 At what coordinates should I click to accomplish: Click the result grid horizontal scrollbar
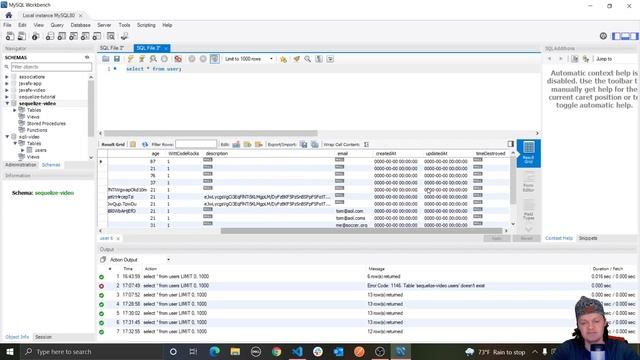pyautogui.click(x=361, y=231)
